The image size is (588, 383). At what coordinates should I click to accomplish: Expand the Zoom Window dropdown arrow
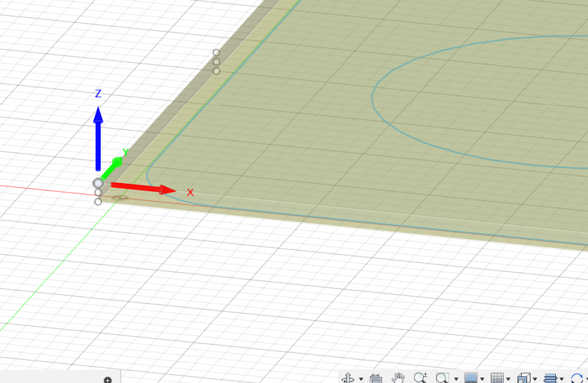456,379
